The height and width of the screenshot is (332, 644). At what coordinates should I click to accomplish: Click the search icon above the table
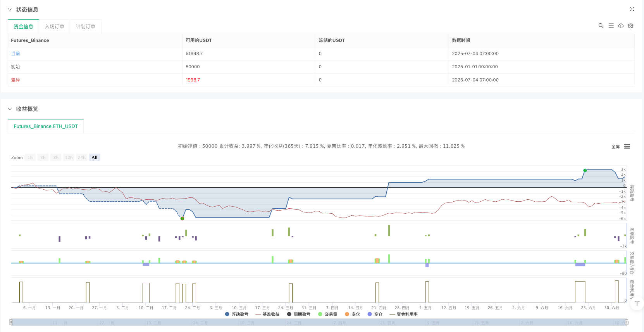click(x=601, y=26)
